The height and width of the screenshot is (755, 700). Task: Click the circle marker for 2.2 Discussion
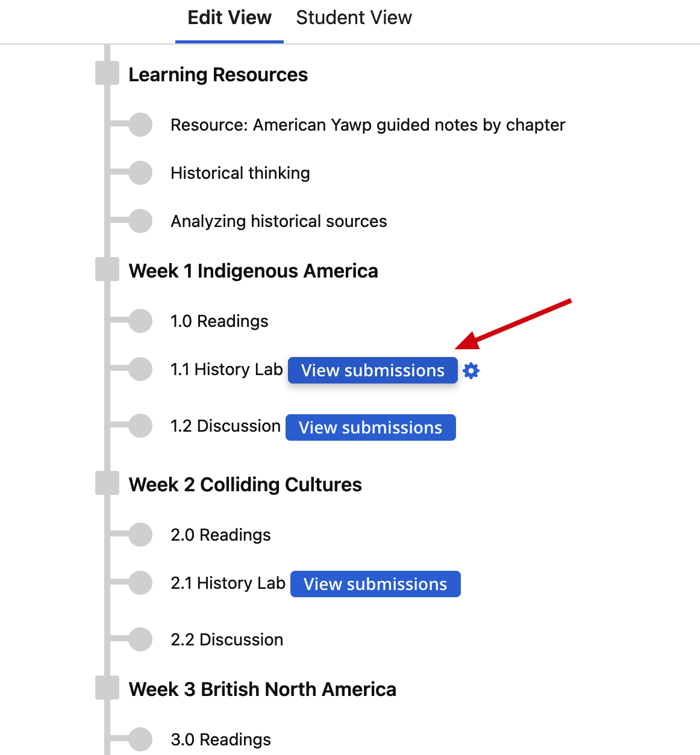140,639
